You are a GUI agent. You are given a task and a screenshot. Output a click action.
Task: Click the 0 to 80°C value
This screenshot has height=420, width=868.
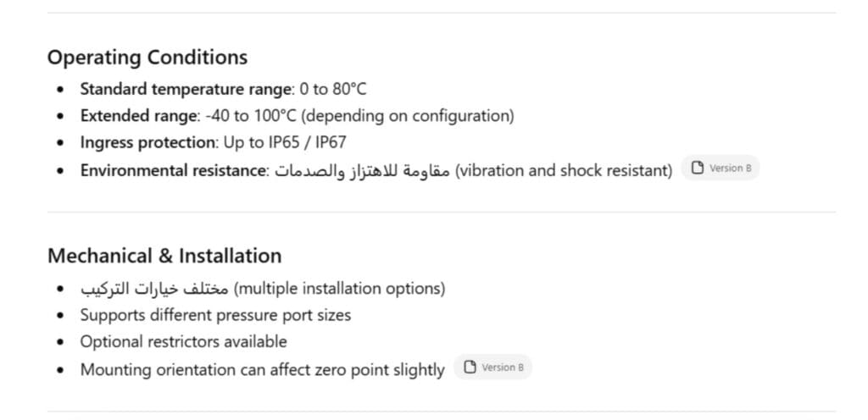click(x=332, y=89)
